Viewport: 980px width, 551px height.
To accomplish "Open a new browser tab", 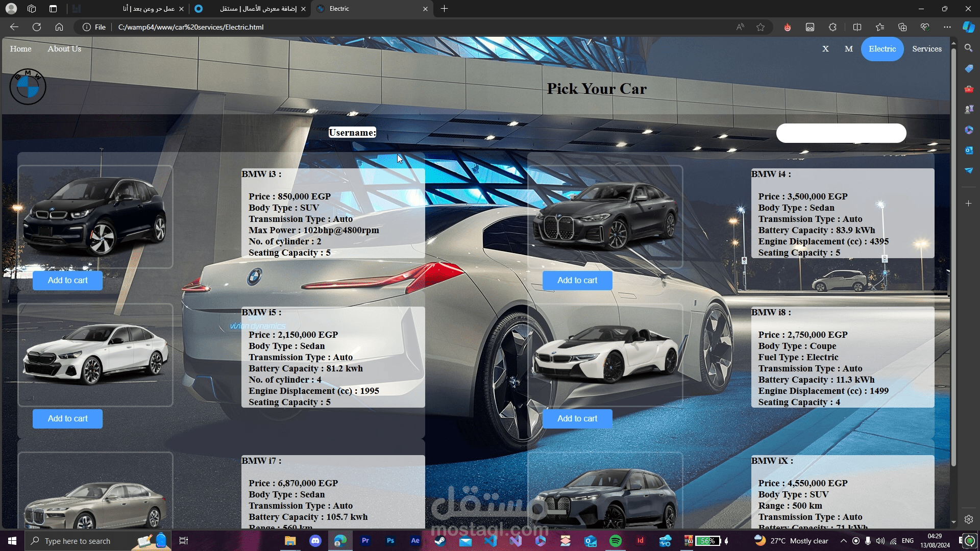I will click(444, 9).
